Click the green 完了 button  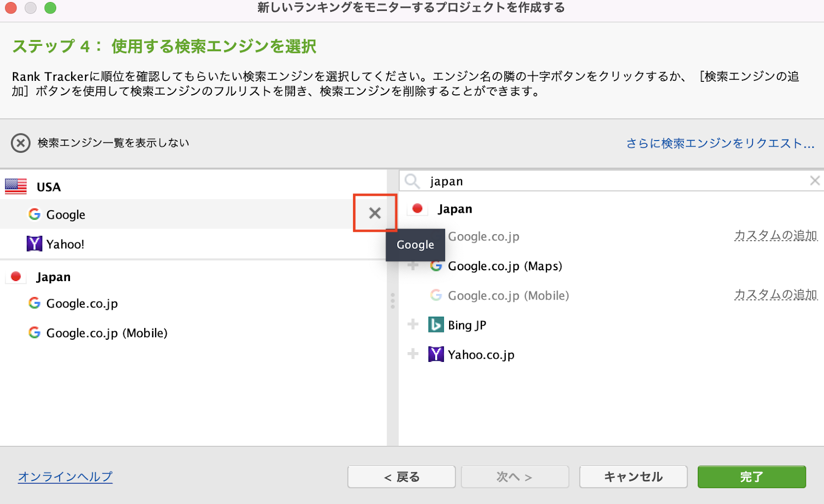click(x=752, y=477)
